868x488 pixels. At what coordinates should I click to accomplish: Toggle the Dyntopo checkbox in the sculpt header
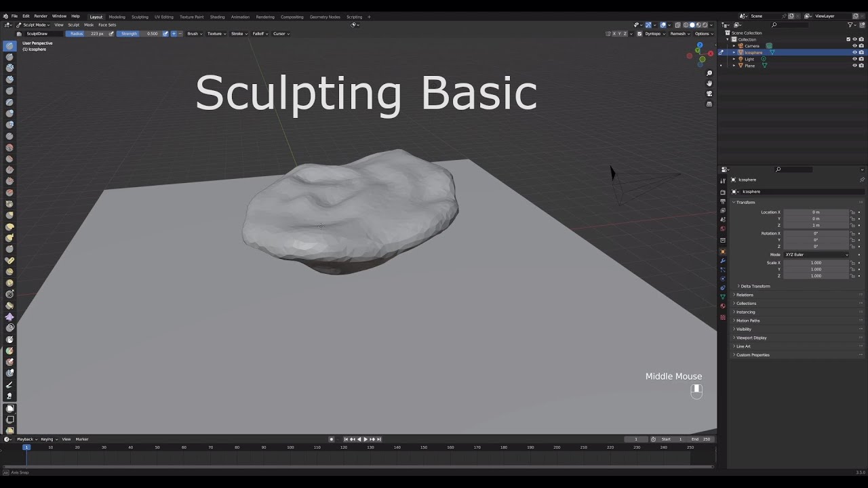(x=639, y=33)
